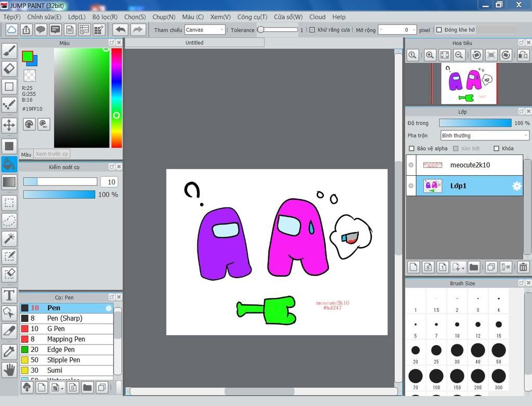This screenshot has height=406, width=532.
Task: Enable the Đóng khe hở checkbox
Action: pos(439,30)
